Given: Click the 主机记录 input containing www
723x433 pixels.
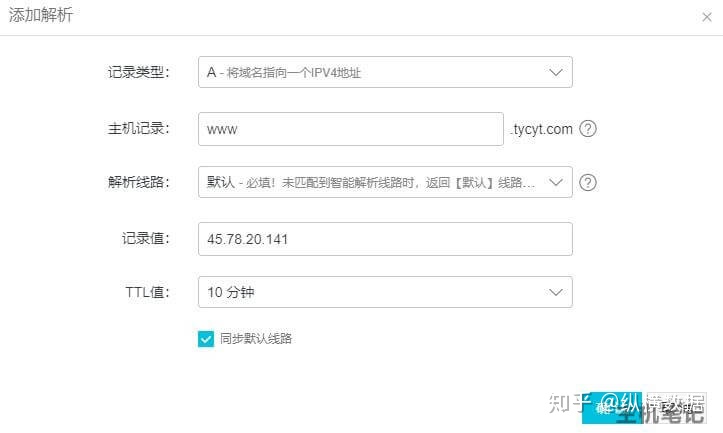Looking at the screenshot, I should tap(350, 129).
